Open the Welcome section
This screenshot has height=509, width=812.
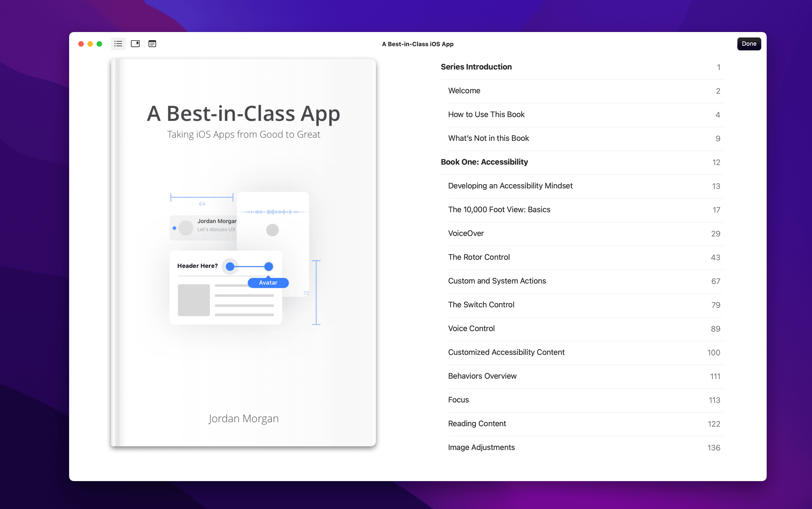point(586,91)
